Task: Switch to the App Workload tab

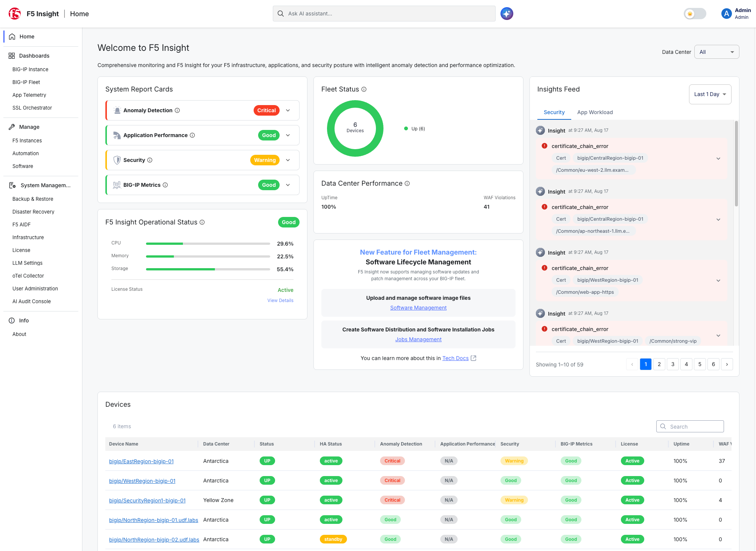Action: point(595,112)
